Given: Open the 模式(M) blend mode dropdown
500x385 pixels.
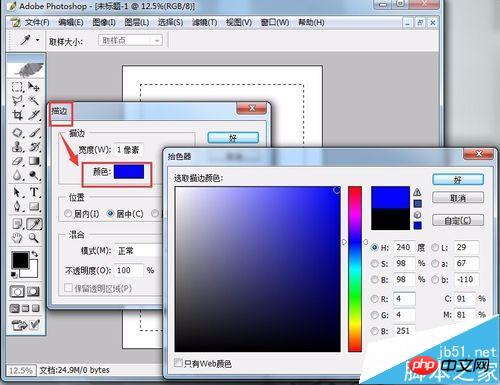Looking at the screenshot, I should tap(138, 251).
